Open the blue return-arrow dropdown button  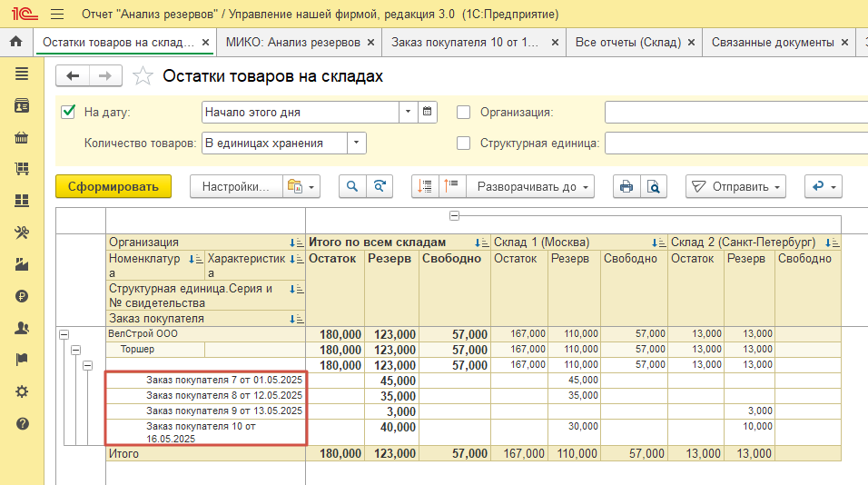pyautogui.click(x=824, y=186)
